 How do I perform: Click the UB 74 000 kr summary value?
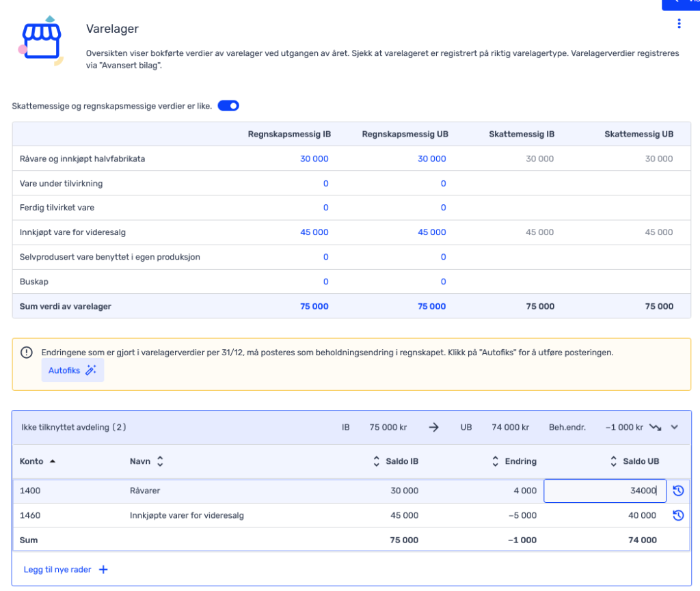510,427
